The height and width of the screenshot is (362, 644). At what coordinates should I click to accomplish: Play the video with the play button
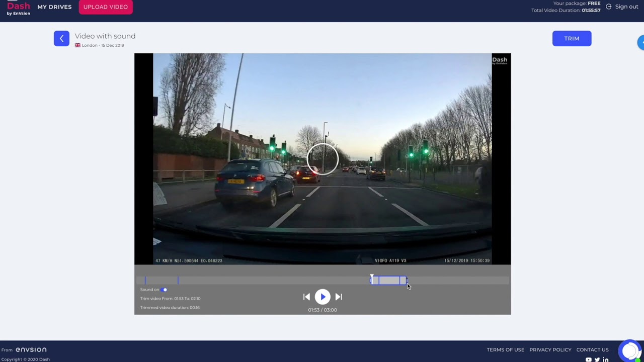tap(323, 297)
